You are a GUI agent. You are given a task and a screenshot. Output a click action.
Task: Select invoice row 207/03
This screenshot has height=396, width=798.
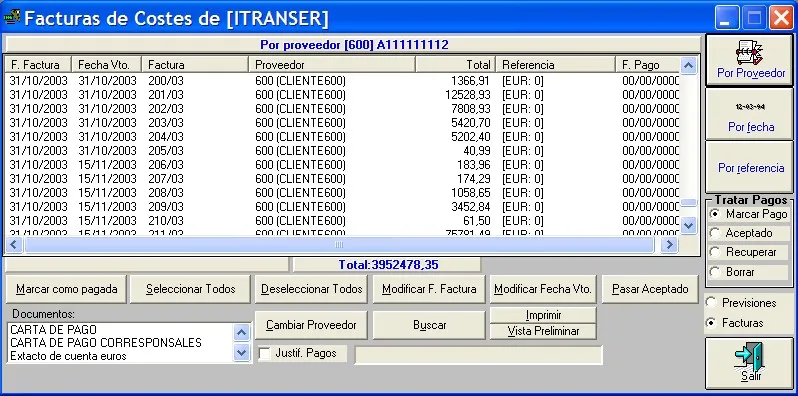click(343, 179)
